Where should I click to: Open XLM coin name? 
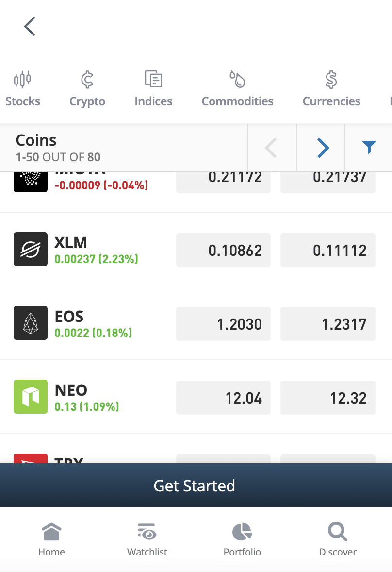[71, 243]
